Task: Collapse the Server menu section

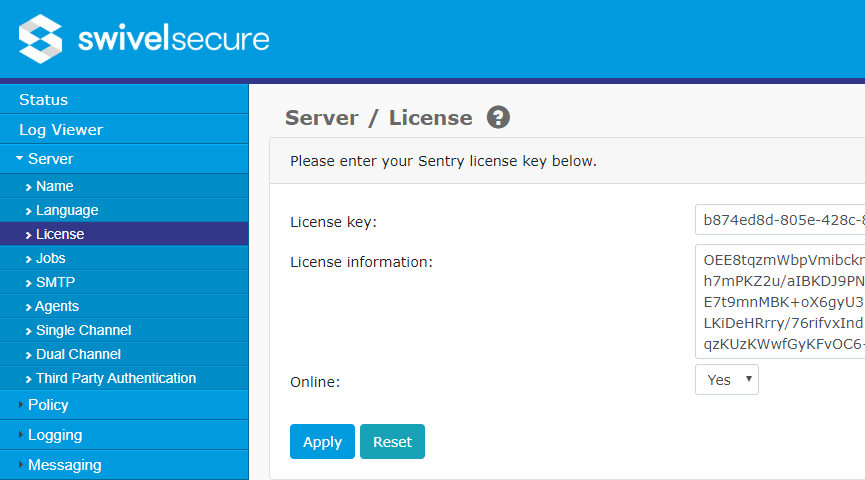Action: 124,159
